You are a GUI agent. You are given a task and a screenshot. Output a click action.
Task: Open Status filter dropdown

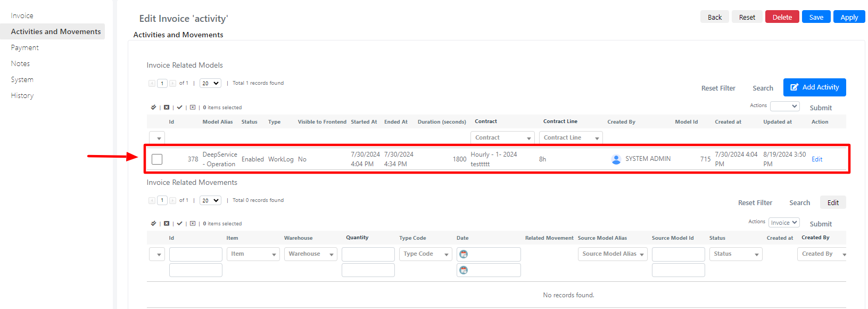point(736,254)
